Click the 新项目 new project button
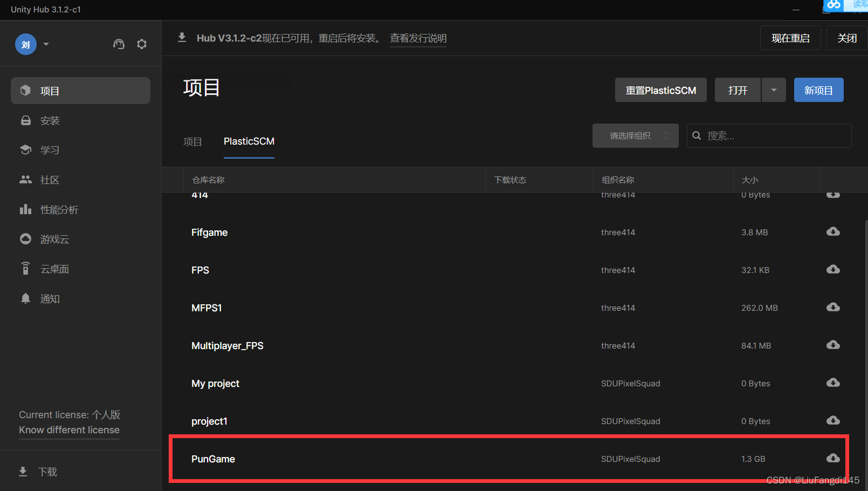The width and height of the screenshot is (868, 491). pyautogui.click(x=818, y=90)
